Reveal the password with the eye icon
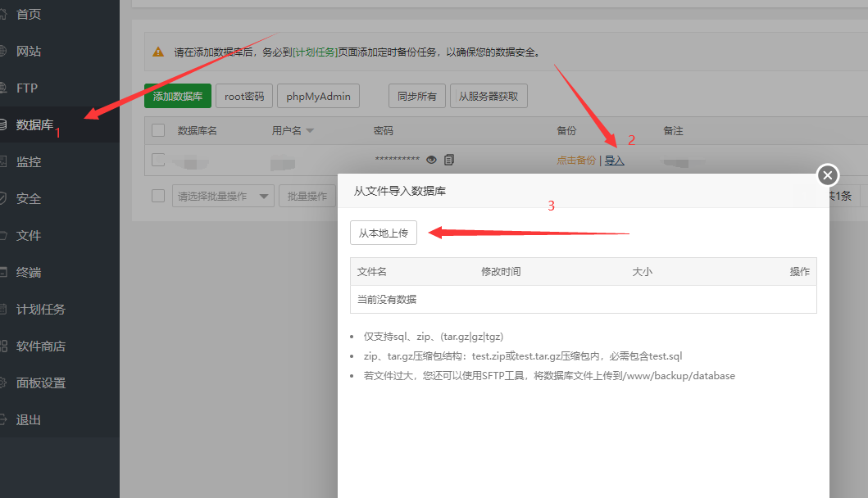This screenshot has width=868, height=498. 431,160
